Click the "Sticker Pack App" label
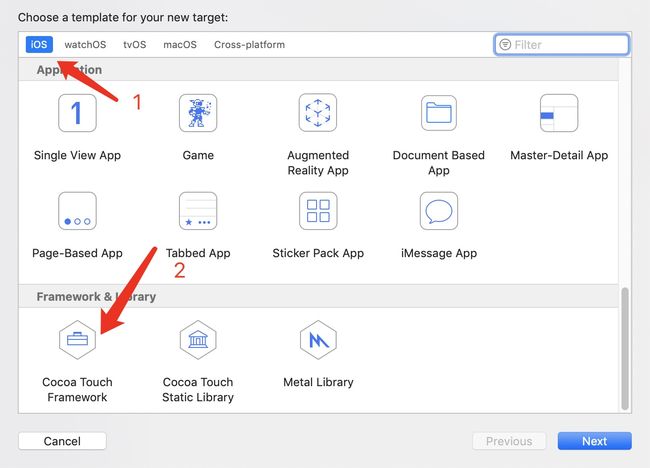The height and width of the screenshot is (468, 650). [x=318, y=253]
